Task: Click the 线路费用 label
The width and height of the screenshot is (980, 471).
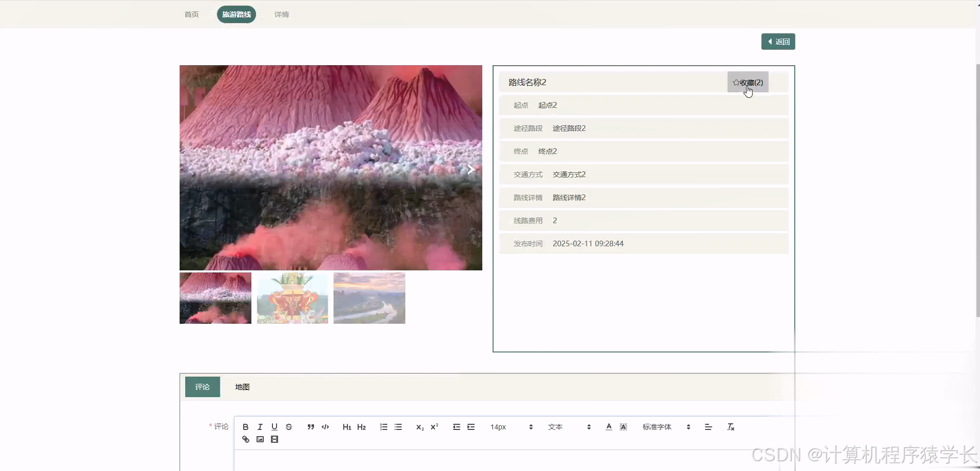Action: point(528,221)
